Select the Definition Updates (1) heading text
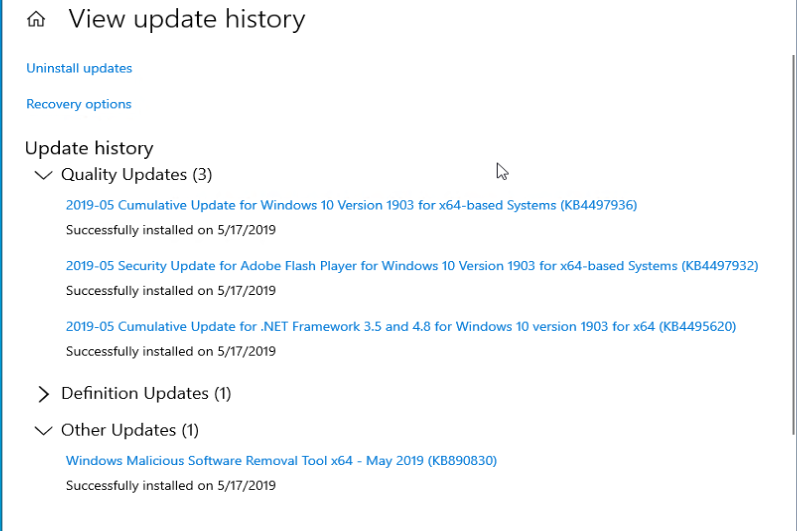This screenshot has width=797, height=531. (146, 393)
